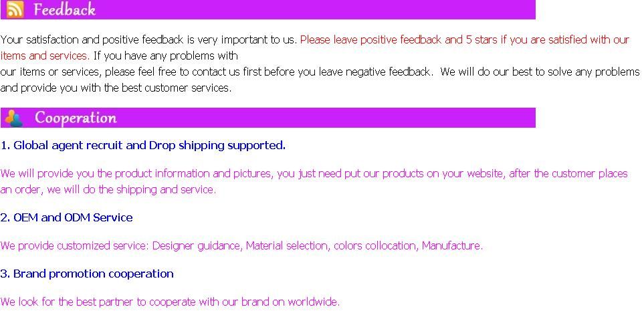Click the Cooperation people icon
Image resolution: width=644 pixels, height=313 pixels.
click(x=14, y=118)
